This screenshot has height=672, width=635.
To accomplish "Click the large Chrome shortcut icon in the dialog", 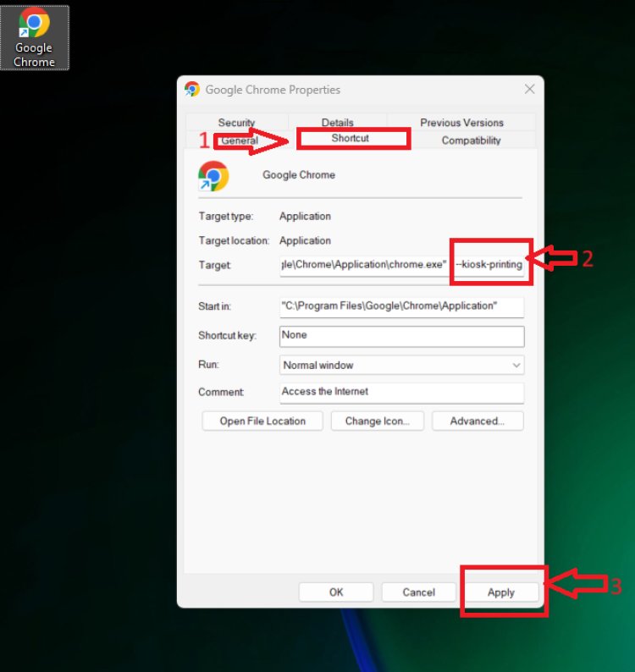I will click(213, 176).
